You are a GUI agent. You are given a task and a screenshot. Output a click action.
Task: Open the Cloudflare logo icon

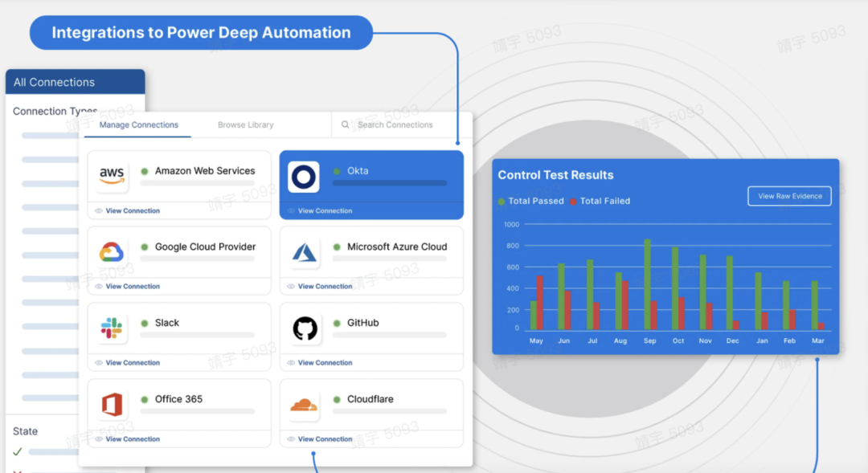coord(305,405)
